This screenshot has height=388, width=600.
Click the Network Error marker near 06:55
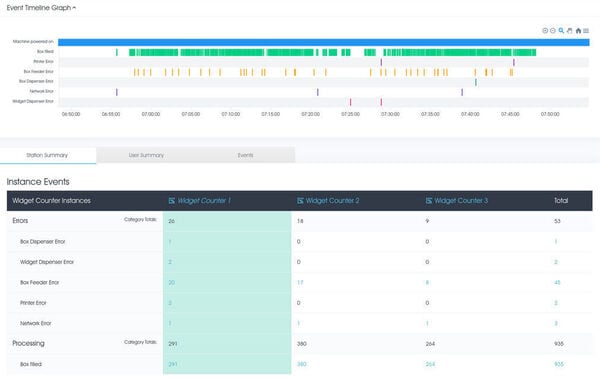117,92
